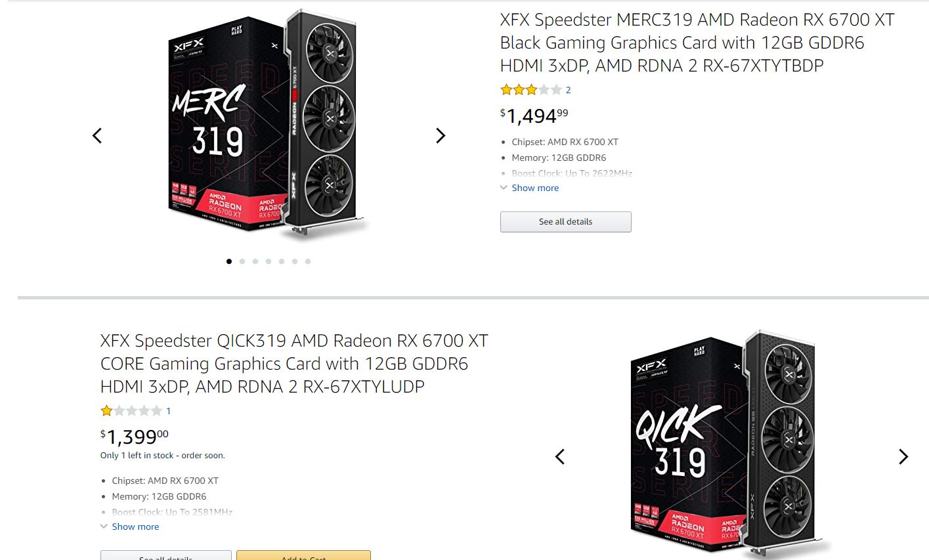Select the fourth MERC319 carousel dot
The image size is (929, 560).
pos(269,261)
